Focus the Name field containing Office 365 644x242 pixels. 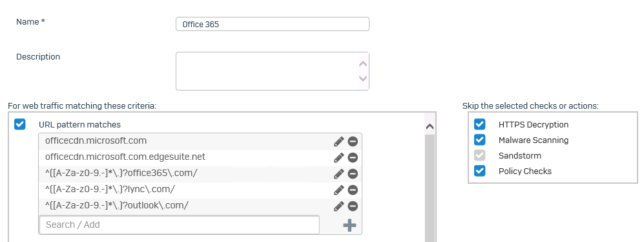click(273, 24)
